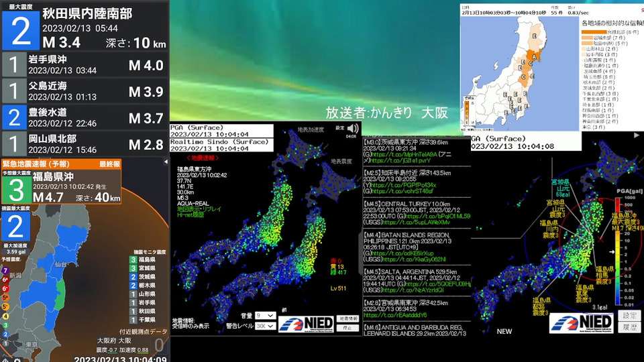The image size is (644, 362).
Task: Click the 山形県 intensity 1 list row
Action: (143, 294)
